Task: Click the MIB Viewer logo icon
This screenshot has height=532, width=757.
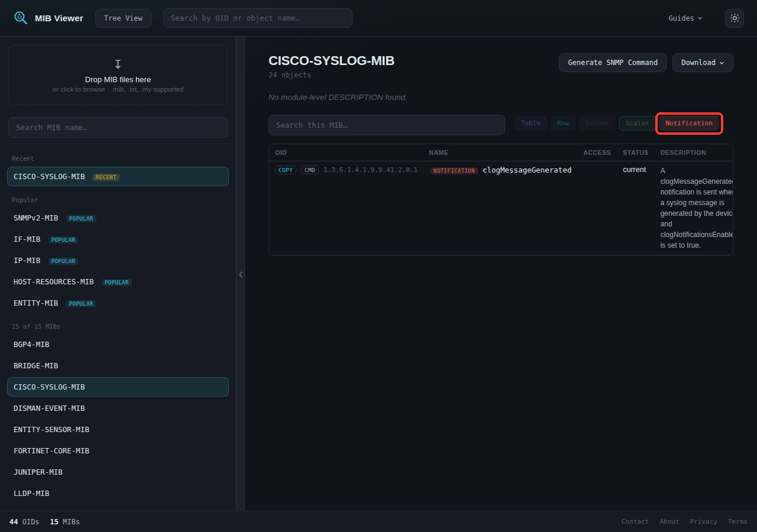Action: (21, 18)
